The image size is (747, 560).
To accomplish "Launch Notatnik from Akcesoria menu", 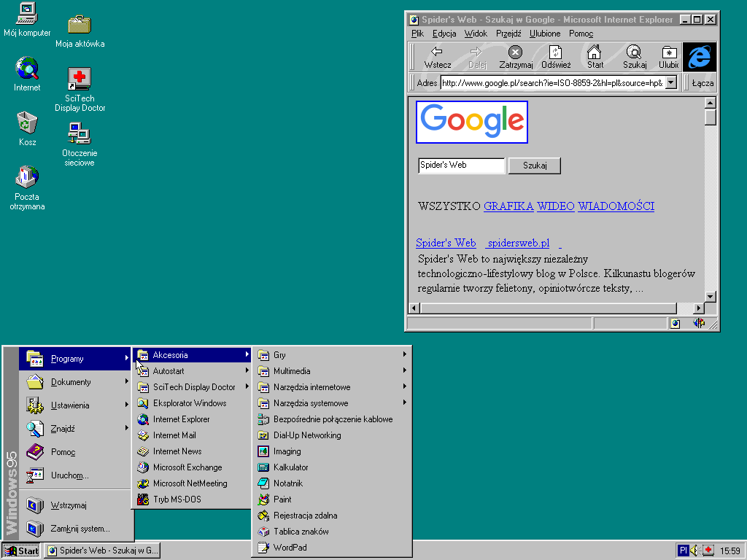I will click(x=332, y=483).
